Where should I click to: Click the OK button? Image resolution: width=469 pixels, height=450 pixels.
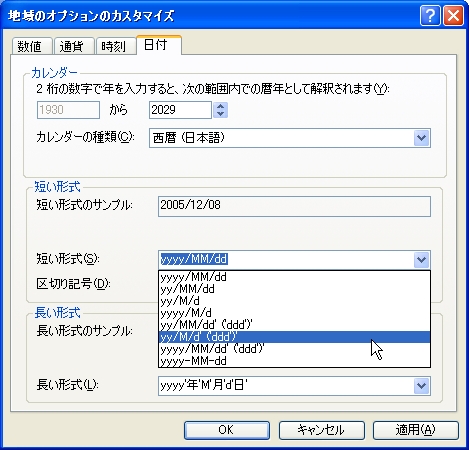coord(227,430)
